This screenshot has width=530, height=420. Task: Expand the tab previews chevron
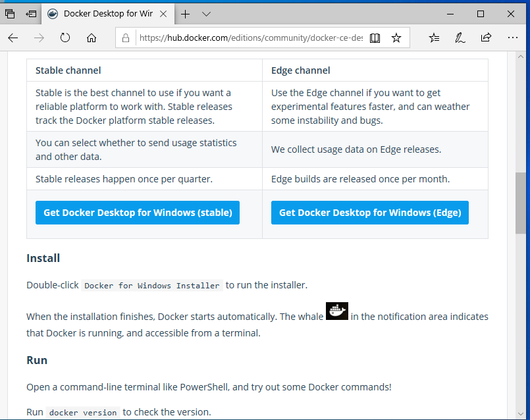(206, 14)
